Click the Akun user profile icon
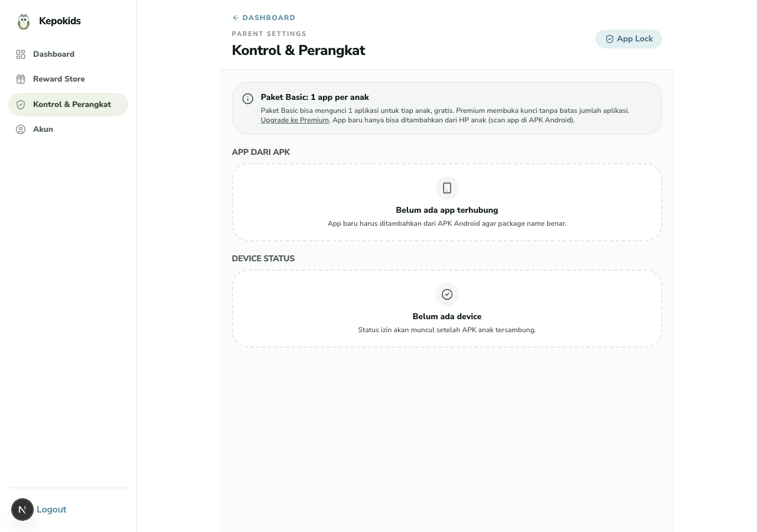The image size is (757, 532). coord(21,129)
